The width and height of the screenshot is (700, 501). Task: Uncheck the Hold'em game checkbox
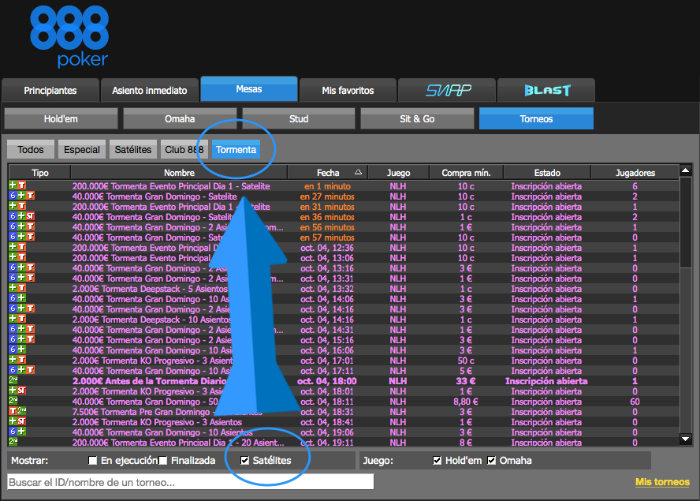[x=437, y=460]
